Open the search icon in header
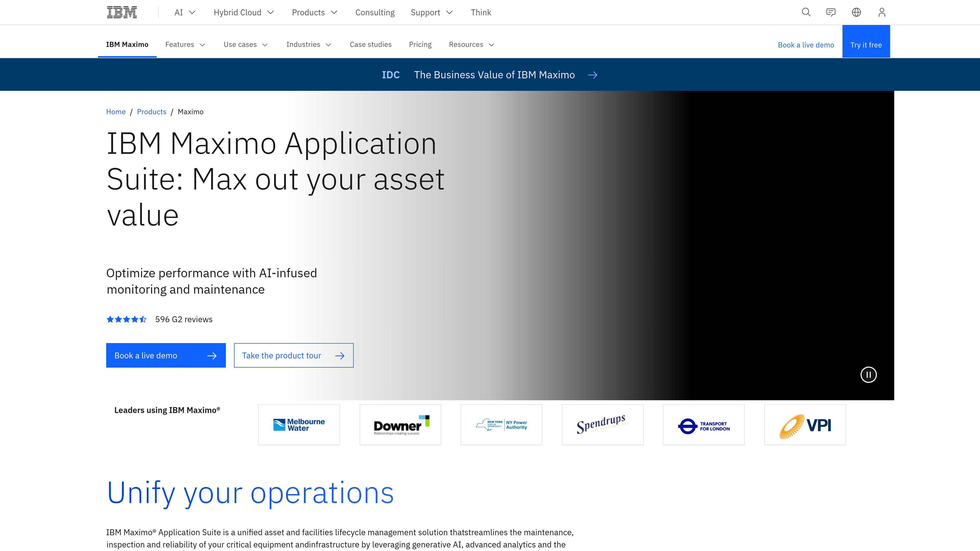980x551 pixels. (x=806, y=12)
